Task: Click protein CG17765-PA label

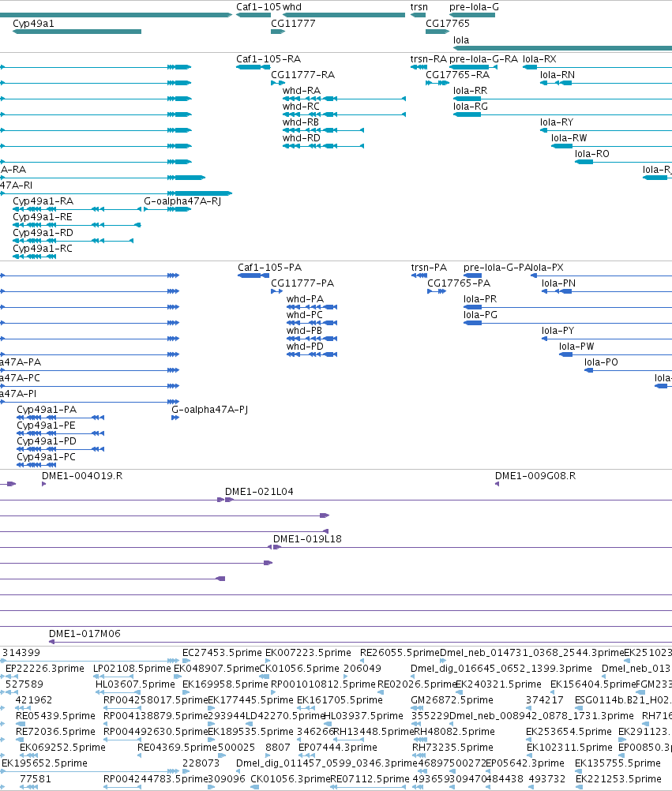Action: 459,283
